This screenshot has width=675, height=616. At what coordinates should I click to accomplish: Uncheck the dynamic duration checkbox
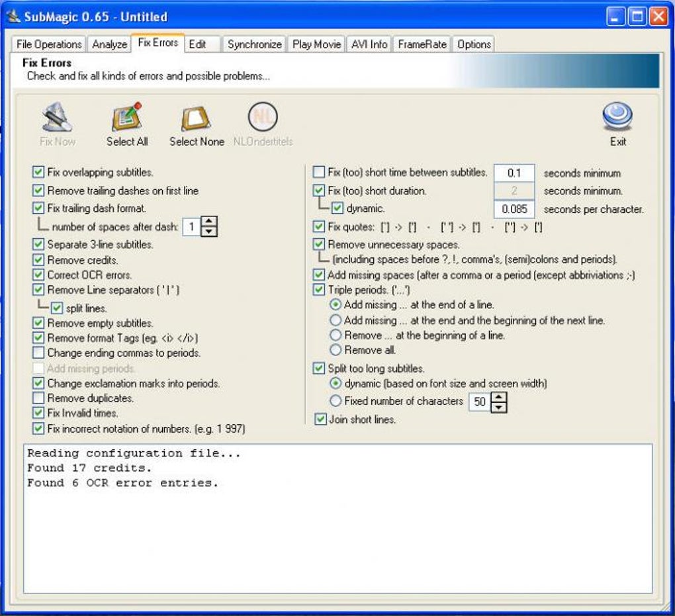point(337,208)
